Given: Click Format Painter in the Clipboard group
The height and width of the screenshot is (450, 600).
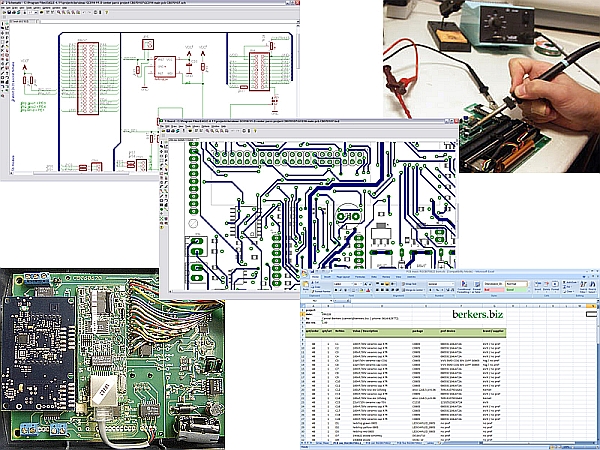Looking at the screenshot, I should [321, 291].
